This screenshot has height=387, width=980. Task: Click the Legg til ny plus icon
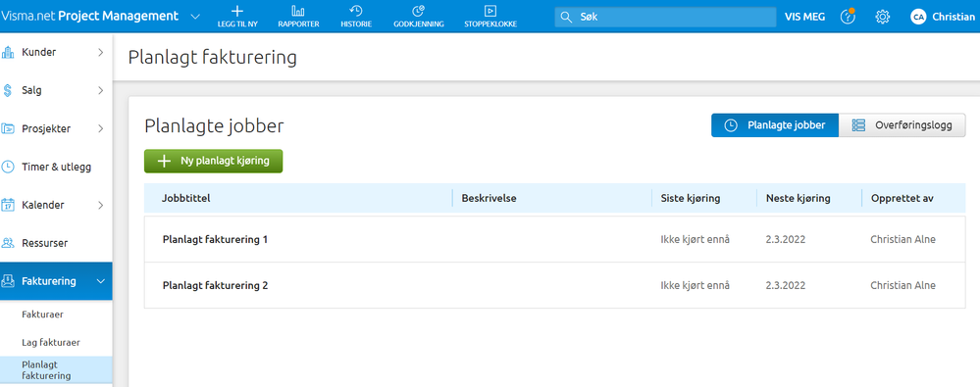[237, 11]
